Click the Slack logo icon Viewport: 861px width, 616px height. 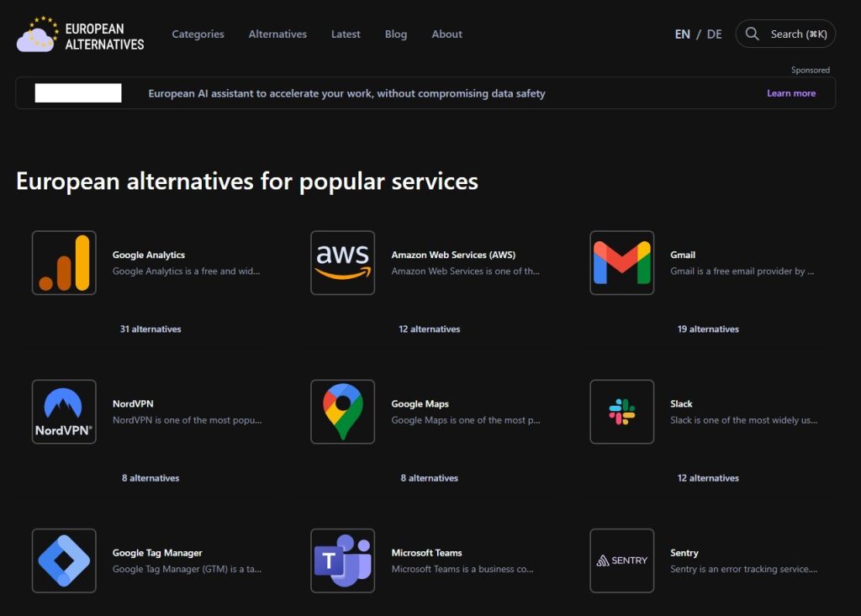[x=621, y=412]
